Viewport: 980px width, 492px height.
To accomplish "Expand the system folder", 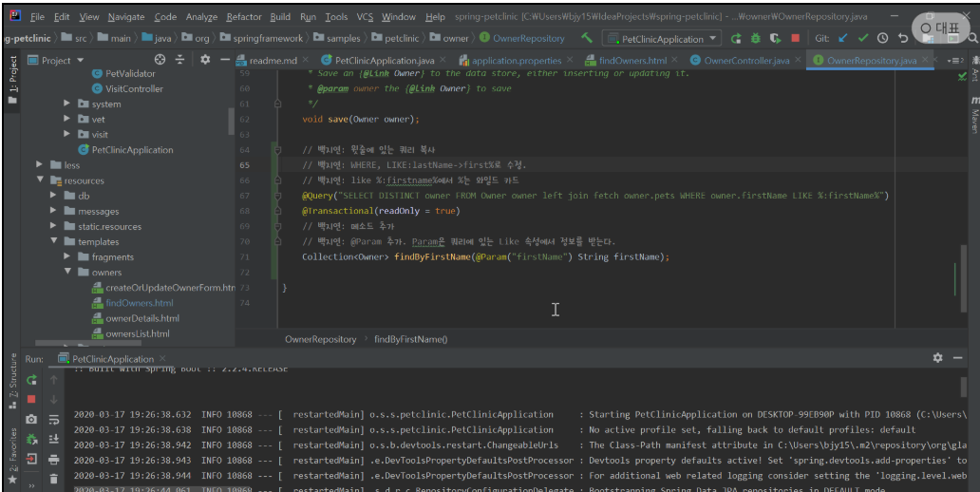I will pyautogui.click(x=66, y=104).
